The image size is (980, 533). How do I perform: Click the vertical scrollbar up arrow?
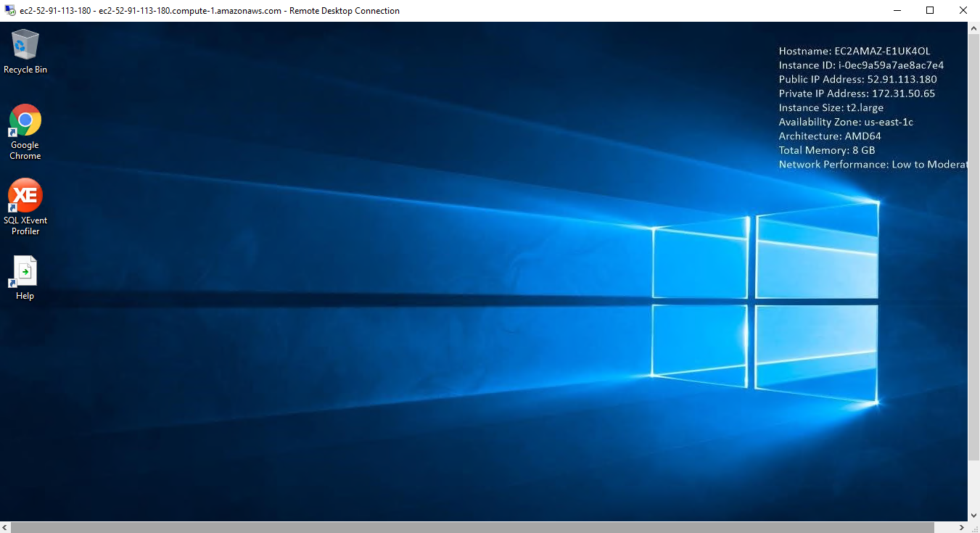(973, 28)
